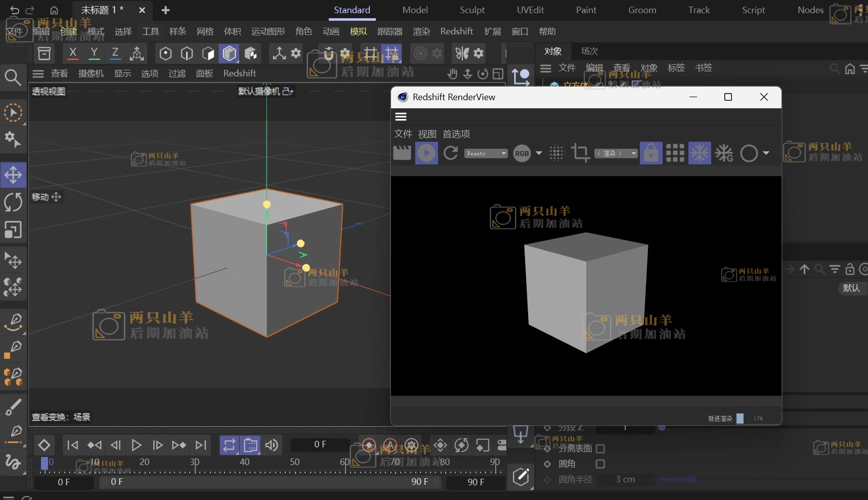This screenshot has width=868, height=500.
Task: Open the Beauty AOV dropdown
Action: [x=486, y=153]
